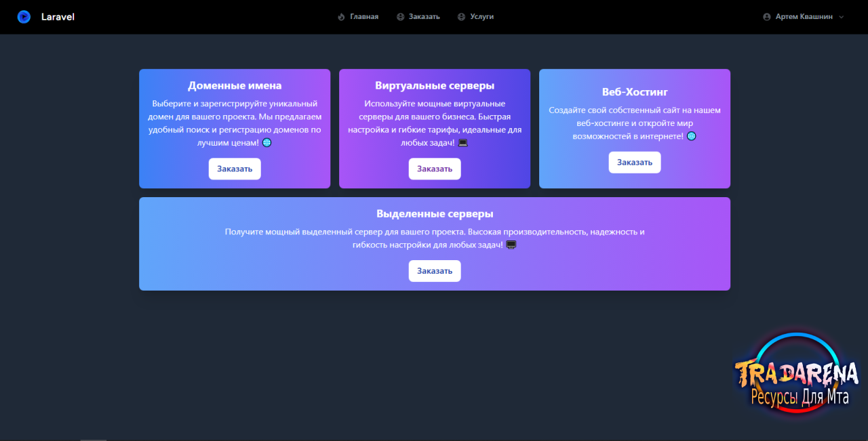Viewport: 868px width, 441px height.
Task: Order from the Доменные имена card
Action: click(235, 169)
